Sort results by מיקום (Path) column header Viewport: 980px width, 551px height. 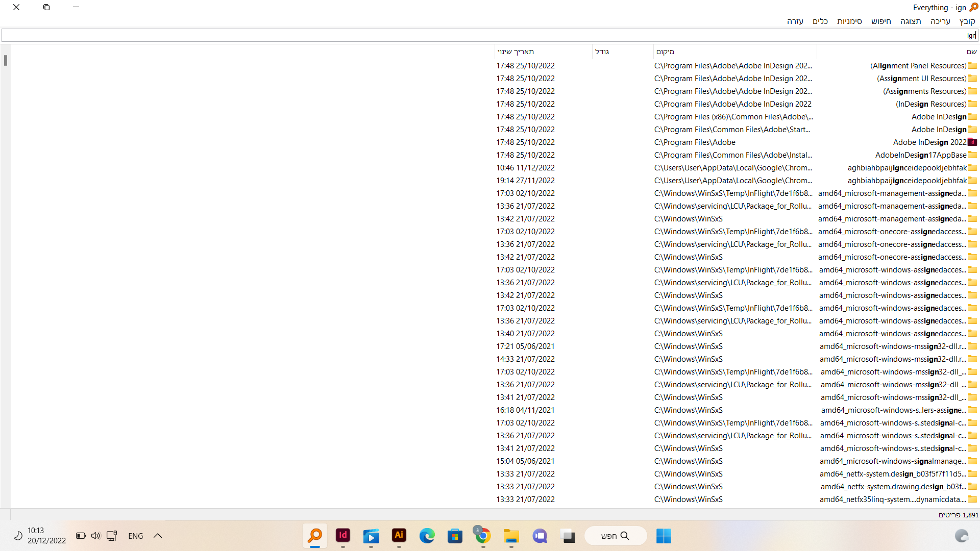coord(665,52)
